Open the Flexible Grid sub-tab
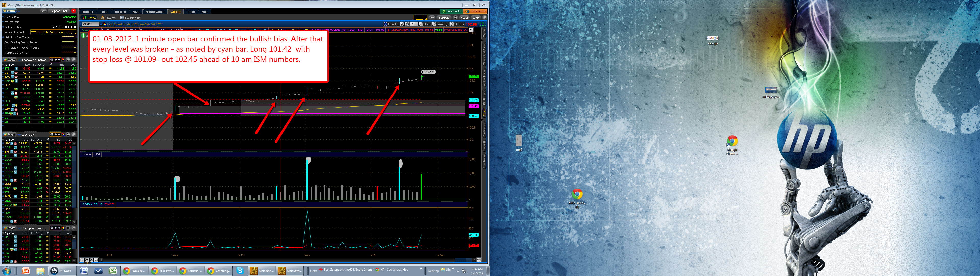This screenshot has height=276, width=980. 130,18
